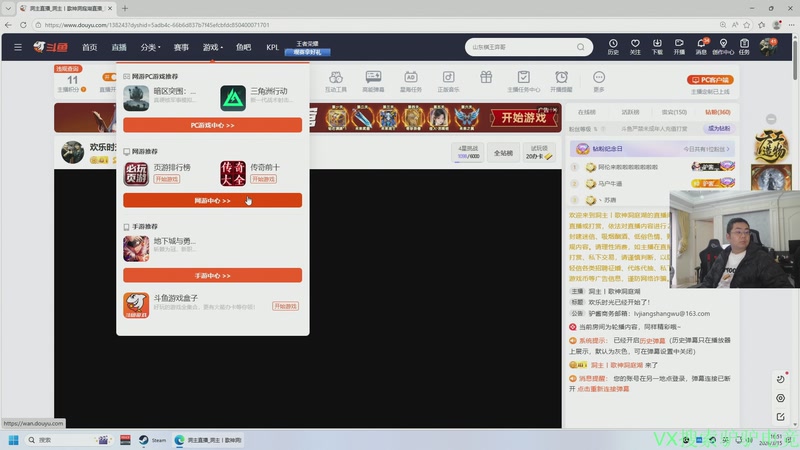Image resolution: width=800 pixels, height=450 pixels.
Task: Click 开始游戏 under 页游排行榜
Action: pyautogui.click(x=167, y=179)
